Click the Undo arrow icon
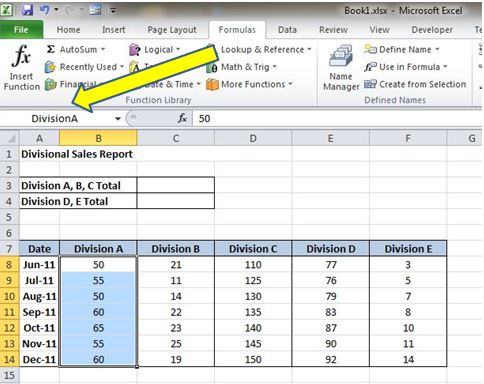This screenshot has height=384, width=484. (x=45, y=10)
